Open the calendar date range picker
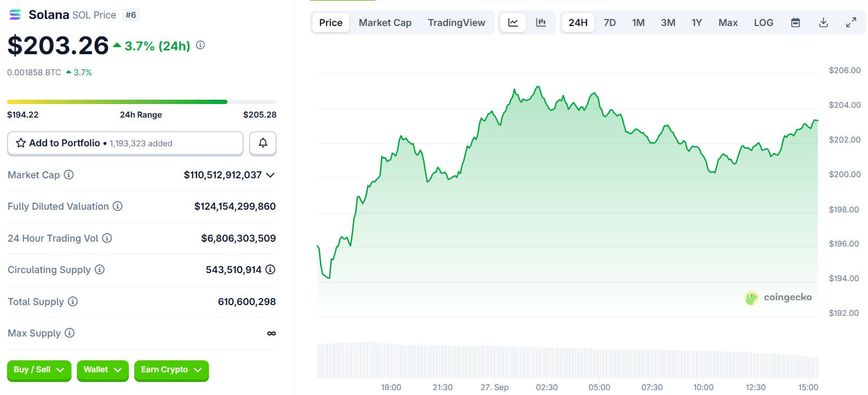Image resolution: width=868 pixels, height=395 pixels. (x=795, y=23)
